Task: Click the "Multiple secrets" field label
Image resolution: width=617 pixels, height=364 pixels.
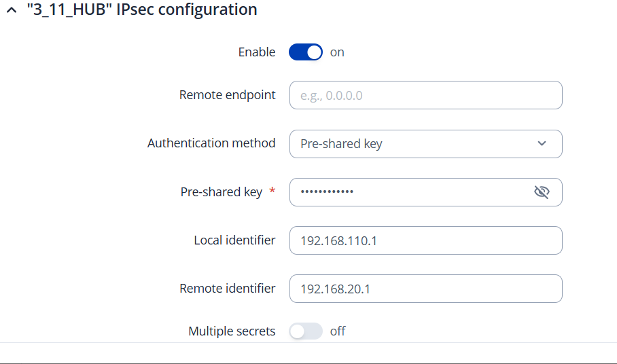Action: [x=232, y=331]
